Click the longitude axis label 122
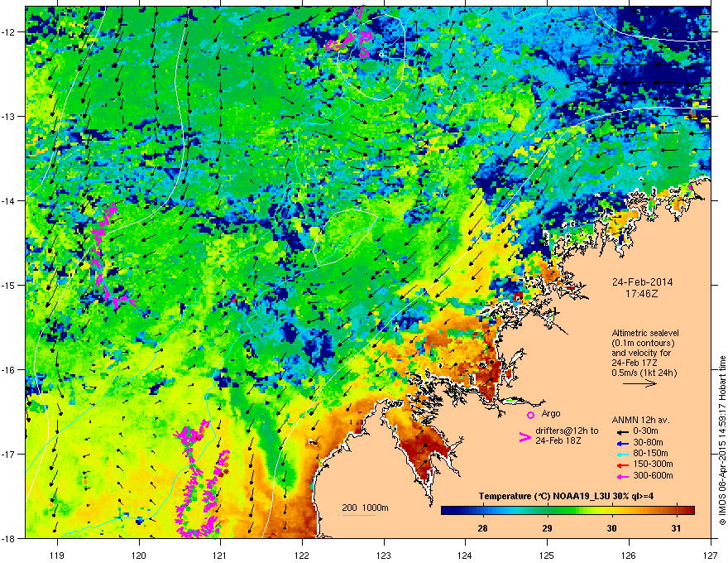 point(302,555)
